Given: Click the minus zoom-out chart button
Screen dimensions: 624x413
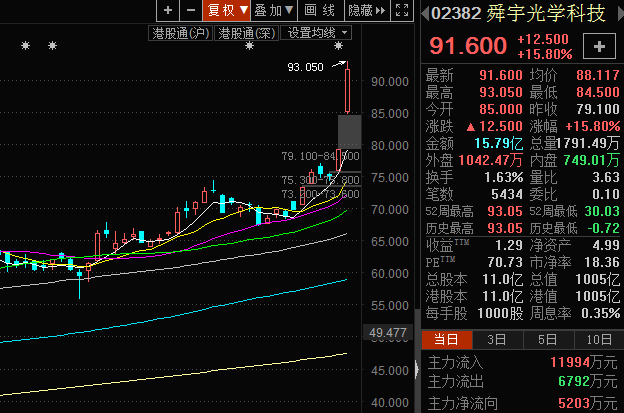Looking at the screenshot, I should (188, 10).
